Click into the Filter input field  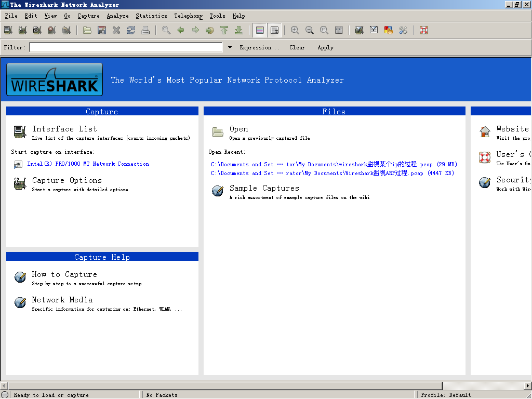126,47
